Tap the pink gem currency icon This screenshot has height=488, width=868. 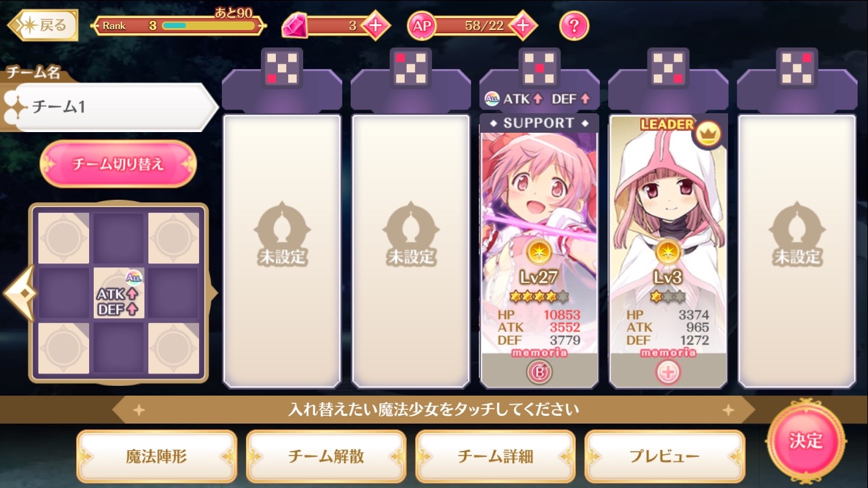click(x=295, y=26)
